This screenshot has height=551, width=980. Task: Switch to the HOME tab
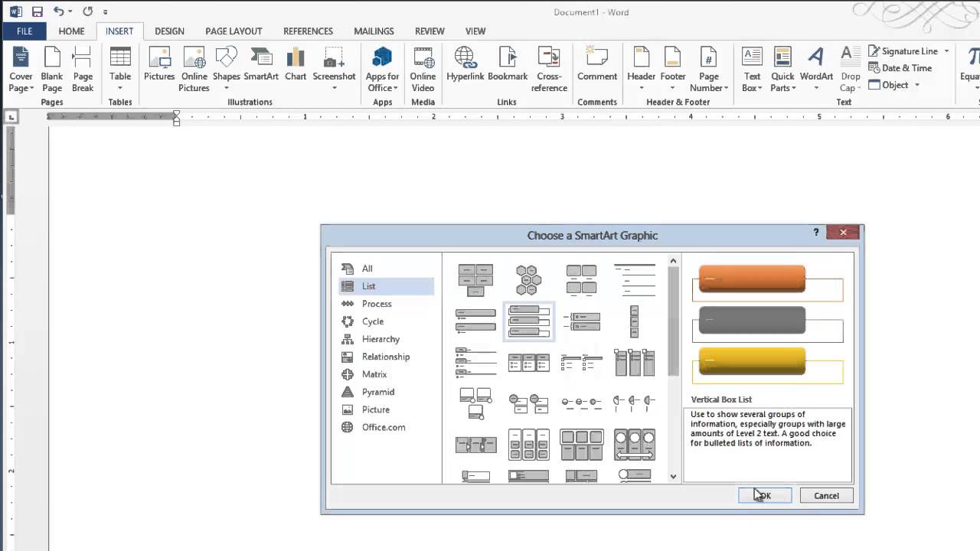[71, 31]
